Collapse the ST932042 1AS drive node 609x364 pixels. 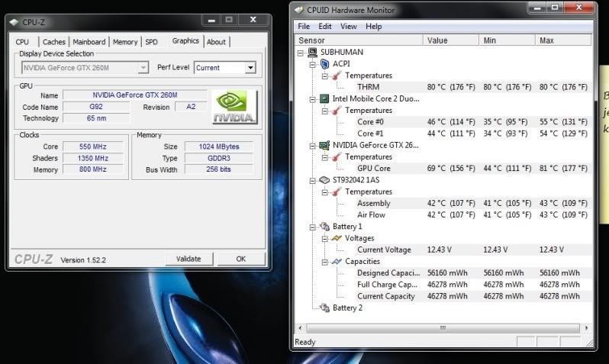312,181
